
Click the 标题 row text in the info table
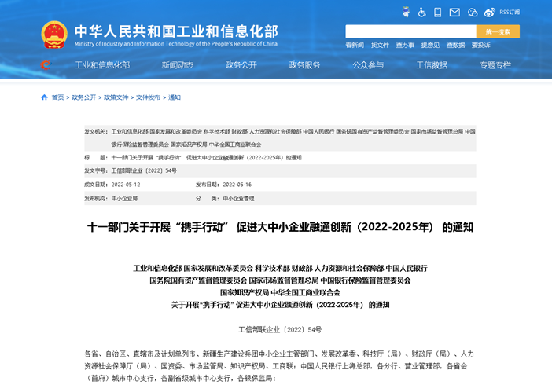pos(206,158)
